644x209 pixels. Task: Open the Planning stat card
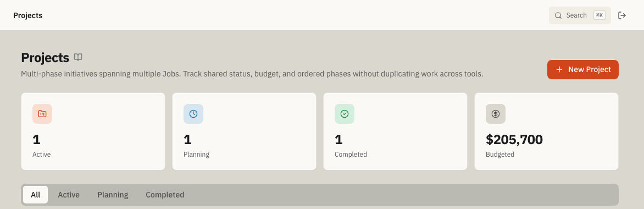(244, 131)
